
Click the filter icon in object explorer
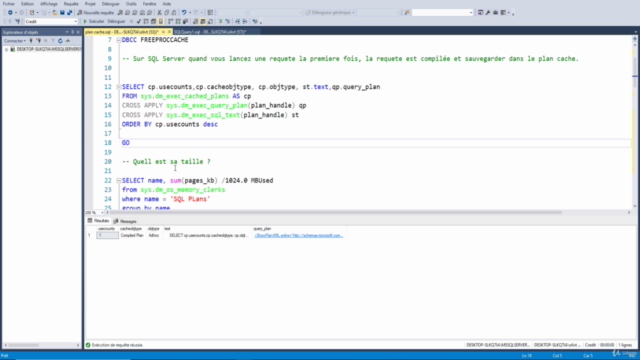[x=53, y=41]
